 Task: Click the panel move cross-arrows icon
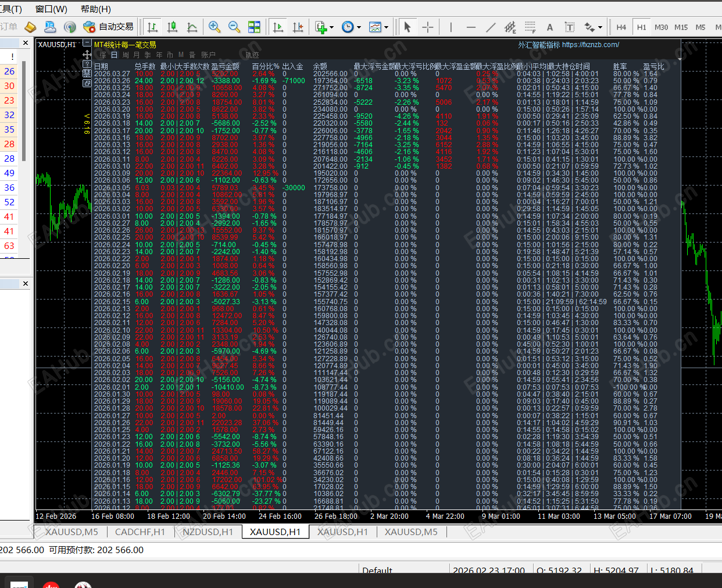tap(87, 55)
